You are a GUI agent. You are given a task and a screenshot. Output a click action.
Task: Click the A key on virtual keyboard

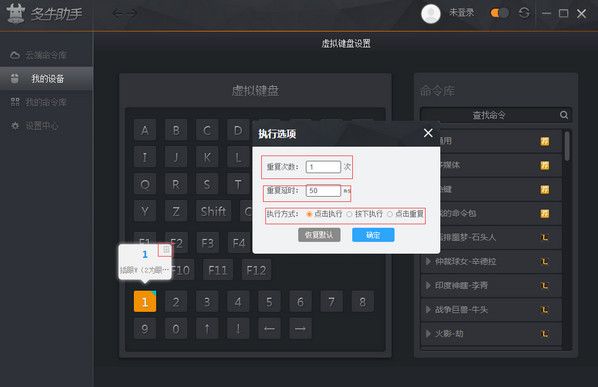pyautogui.click(x=145, y=130)
